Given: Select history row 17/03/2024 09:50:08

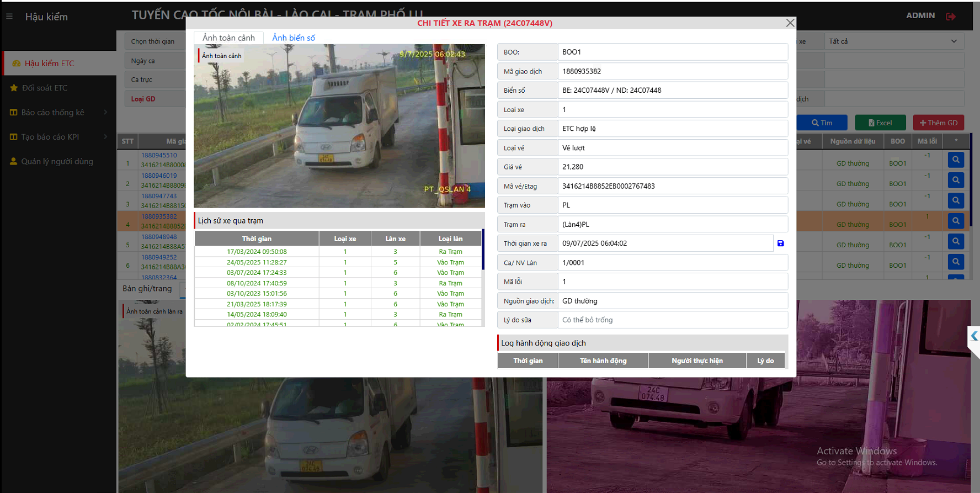Looking at the screenshot, I should [338, 252].
